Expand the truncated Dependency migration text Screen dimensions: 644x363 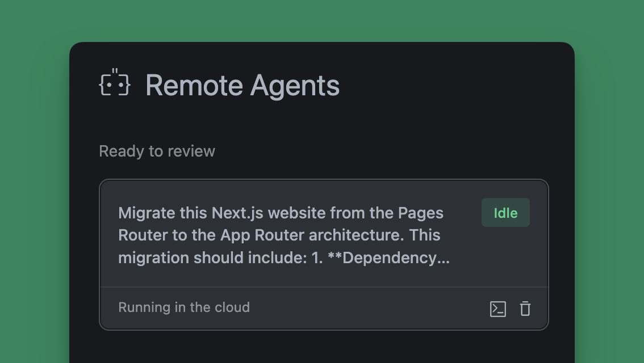(x=284, y=258)
